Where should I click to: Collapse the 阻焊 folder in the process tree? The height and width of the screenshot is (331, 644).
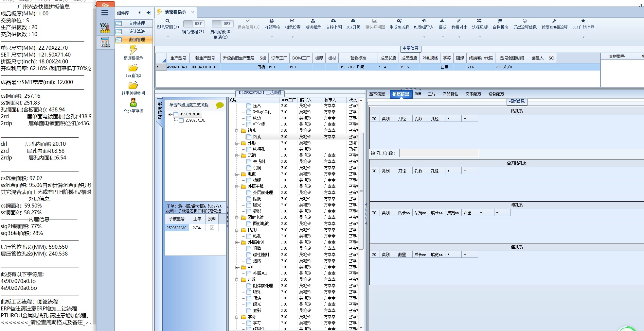click(x=237, y=280)
